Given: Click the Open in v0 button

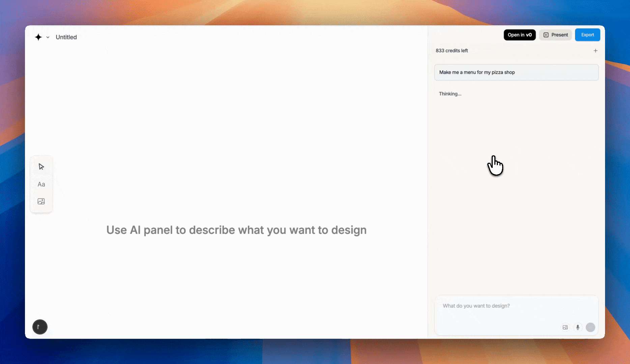Looking at the screenshot, I should [x=519, y=35].
